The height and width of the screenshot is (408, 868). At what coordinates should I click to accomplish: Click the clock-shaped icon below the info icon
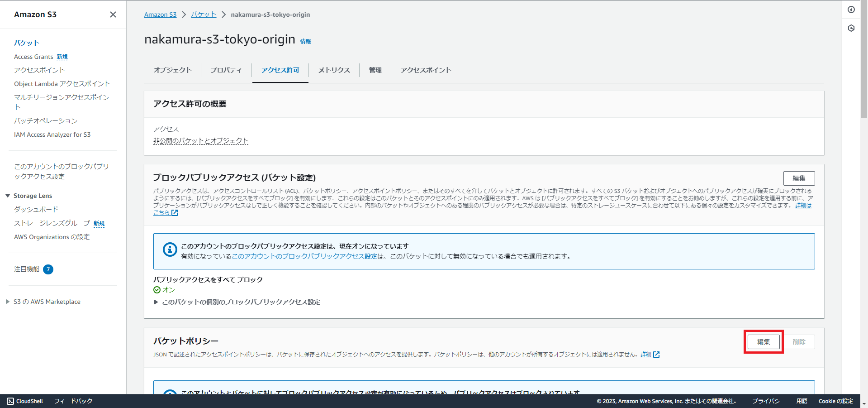[851, 28]
